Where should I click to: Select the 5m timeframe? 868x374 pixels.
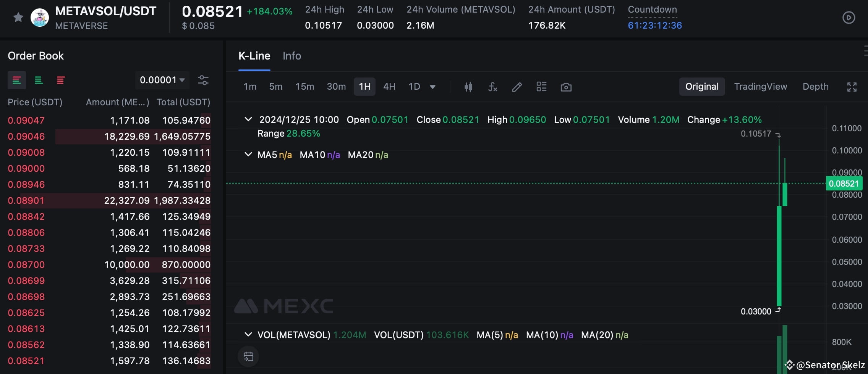click(276, 87)
